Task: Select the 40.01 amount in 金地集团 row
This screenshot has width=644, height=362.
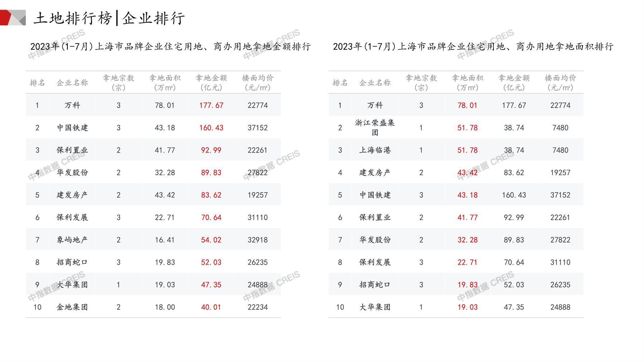Action: coord(211,307)
